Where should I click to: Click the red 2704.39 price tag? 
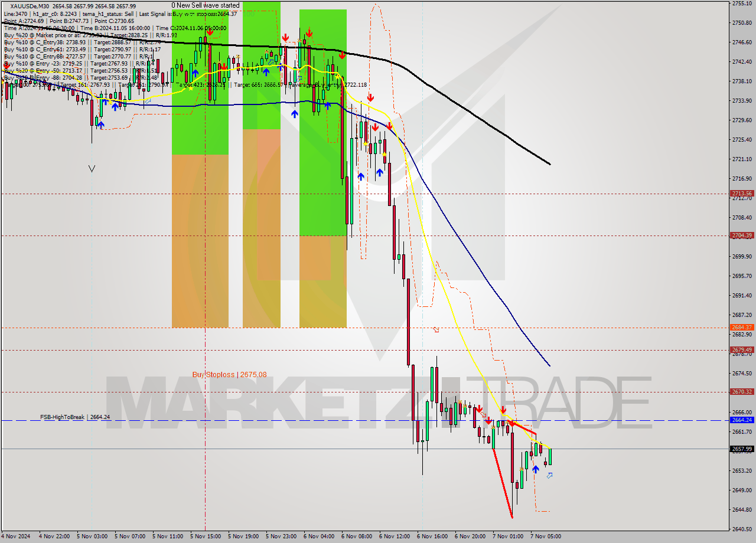(x=742, y=235)
